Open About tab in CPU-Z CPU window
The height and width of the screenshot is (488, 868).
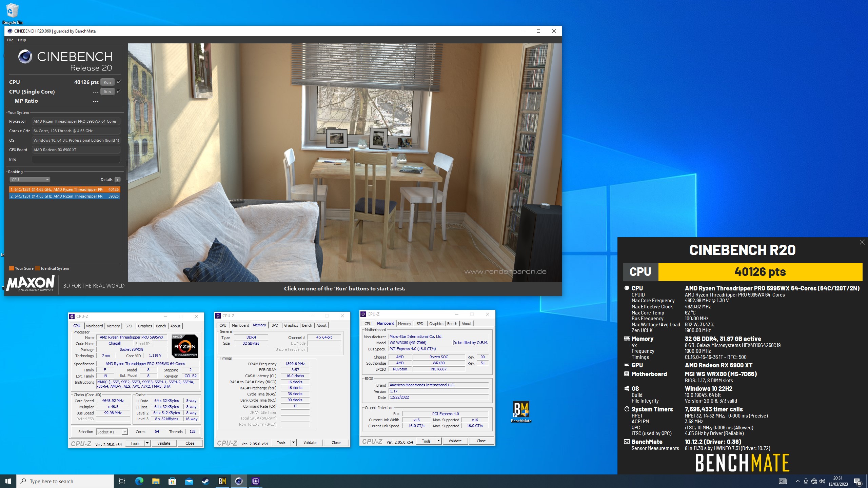point(175,326)
